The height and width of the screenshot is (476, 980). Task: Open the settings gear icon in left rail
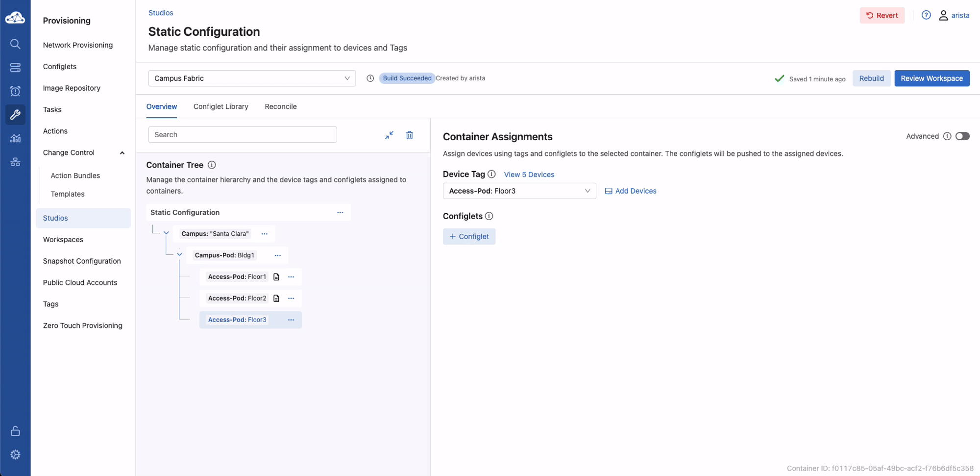point(15,454)
